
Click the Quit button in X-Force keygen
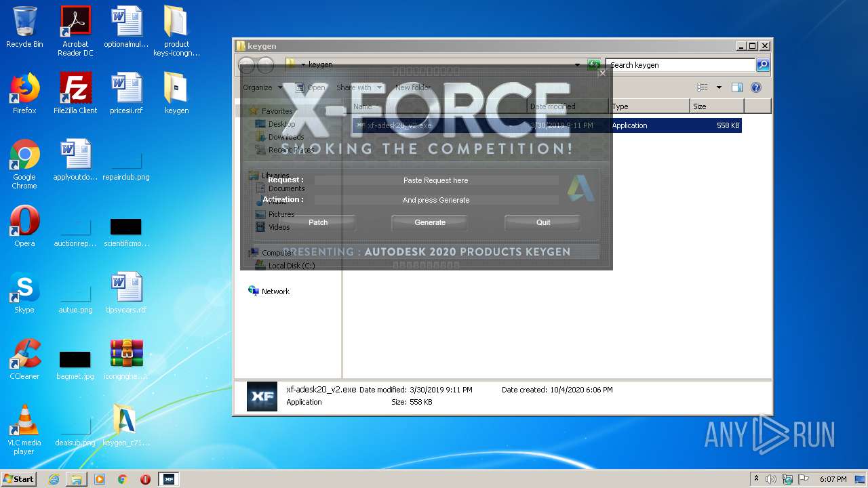(543, 222)
